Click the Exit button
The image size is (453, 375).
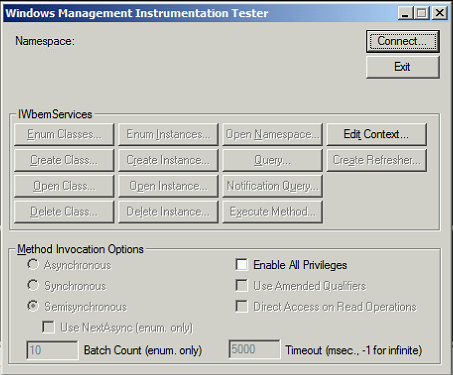tap(403, 67)
